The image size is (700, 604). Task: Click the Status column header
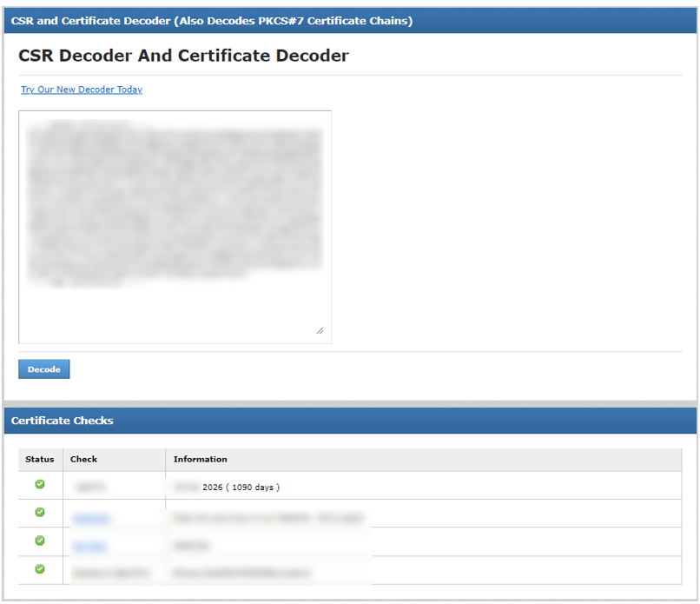40,459
